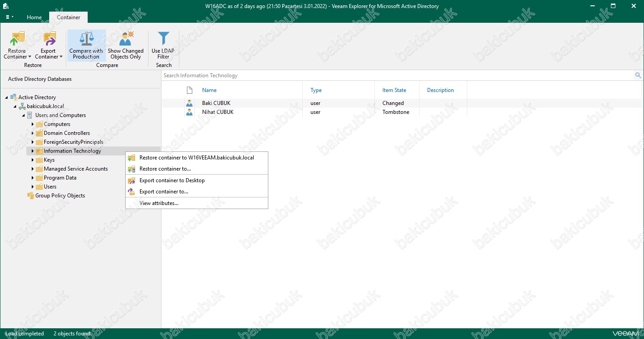This screenshot has height=339, width=644.
Task: Click the 2 objects found status text
Action: (x=72, y=334)
